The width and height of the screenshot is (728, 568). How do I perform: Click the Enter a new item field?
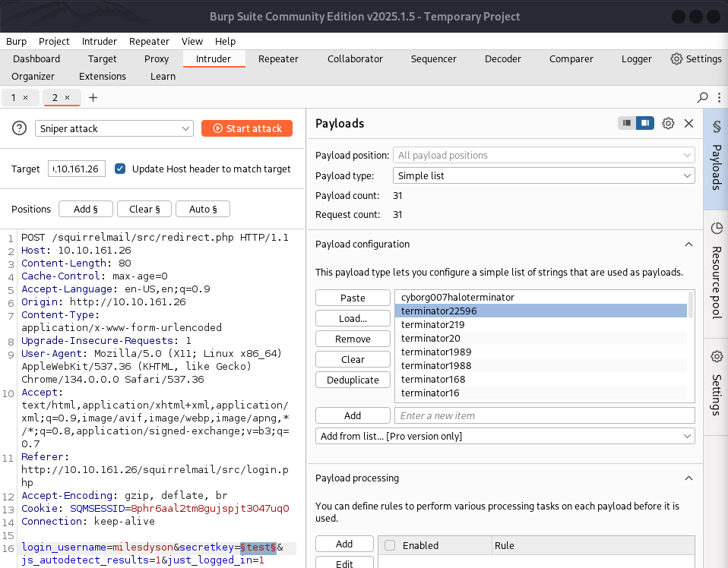[x=545, y=415]
